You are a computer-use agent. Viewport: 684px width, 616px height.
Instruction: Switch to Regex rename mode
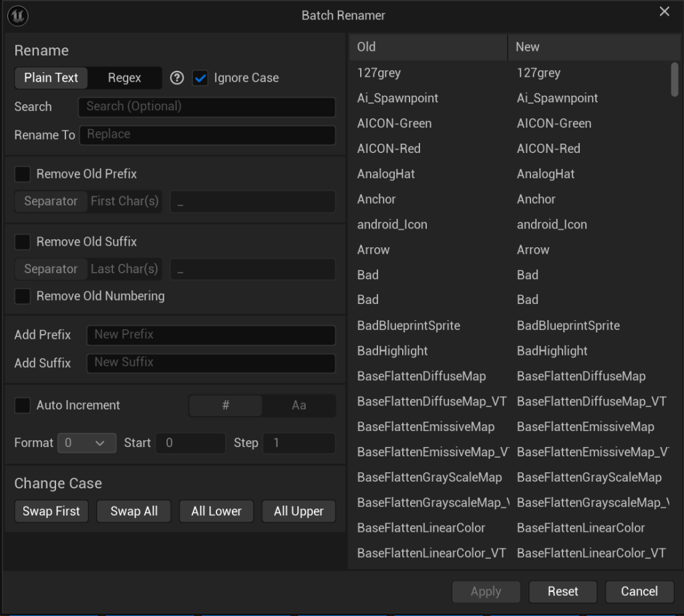click(x=125, y=78)
